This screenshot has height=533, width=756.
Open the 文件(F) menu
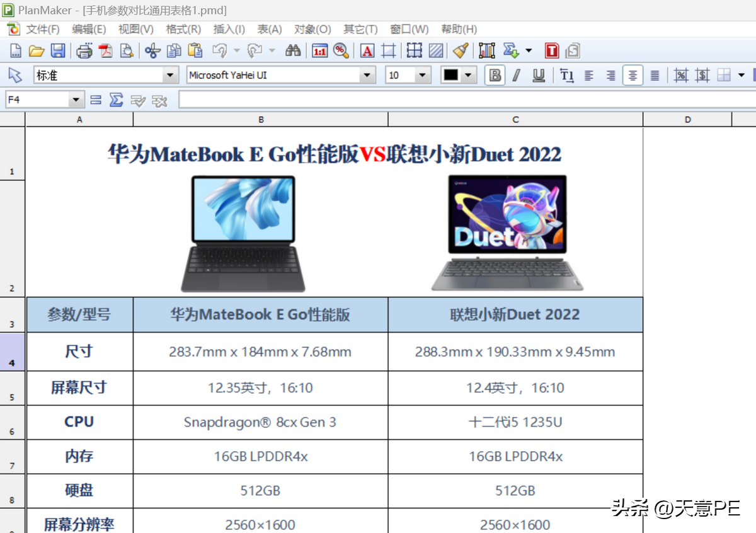tap(42, 29)
